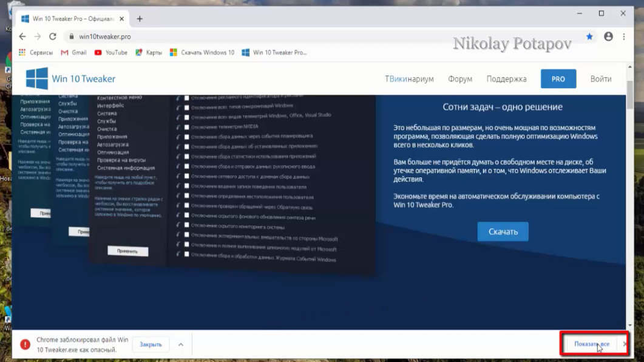This screenshot has height=362, width=644.
Task: Toggle checkbox Отключение определения местоположения пользователя
Action: pyautogui.click(x=186, y=196)
